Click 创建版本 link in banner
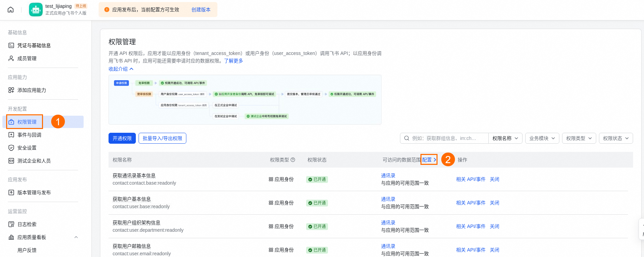 [x=201, y=10]
